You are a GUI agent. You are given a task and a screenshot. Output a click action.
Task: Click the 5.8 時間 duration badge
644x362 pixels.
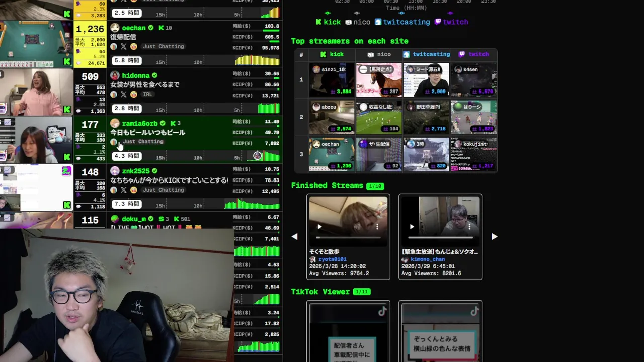(x=126, y=61)
